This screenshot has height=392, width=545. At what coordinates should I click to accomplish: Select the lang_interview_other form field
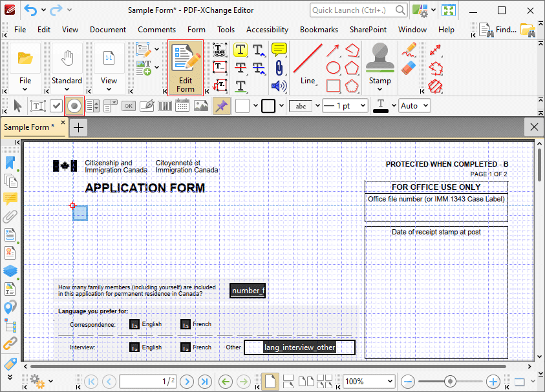tap(299, 347)
